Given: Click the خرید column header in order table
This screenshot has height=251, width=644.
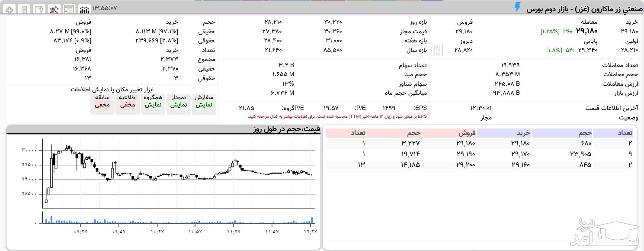Looking at the screenshot, I should click(x=504, y=133).
